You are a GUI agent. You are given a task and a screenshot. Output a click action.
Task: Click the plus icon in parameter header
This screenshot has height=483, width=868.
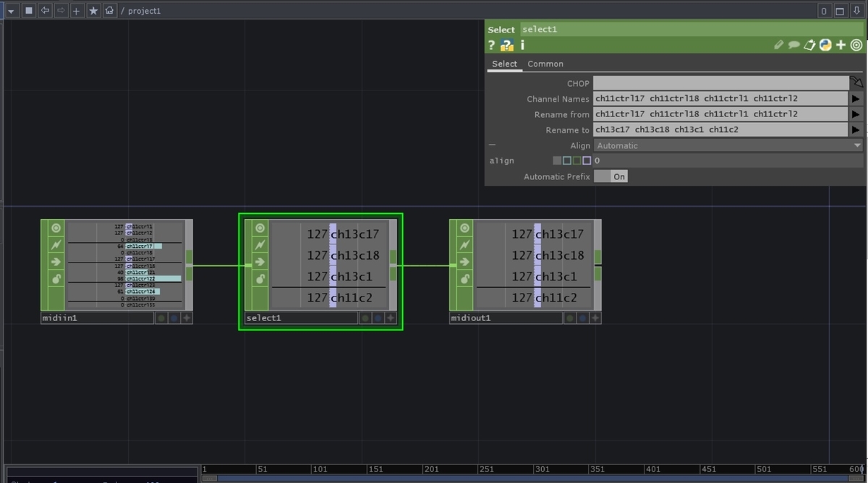point(841,45)
